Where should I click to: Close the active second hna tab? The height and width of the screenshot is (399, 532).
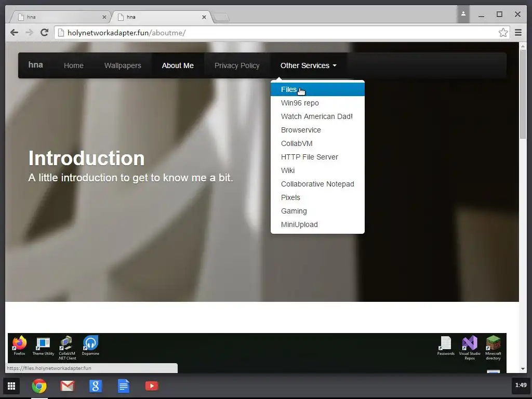pos(204,17)
